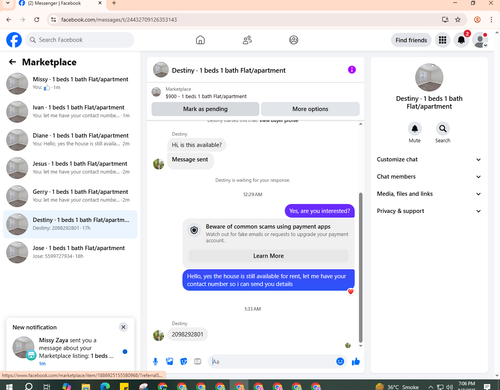The image size is (500, 390).
Task: Open the Facebook home logo
Action: [14, 40]
